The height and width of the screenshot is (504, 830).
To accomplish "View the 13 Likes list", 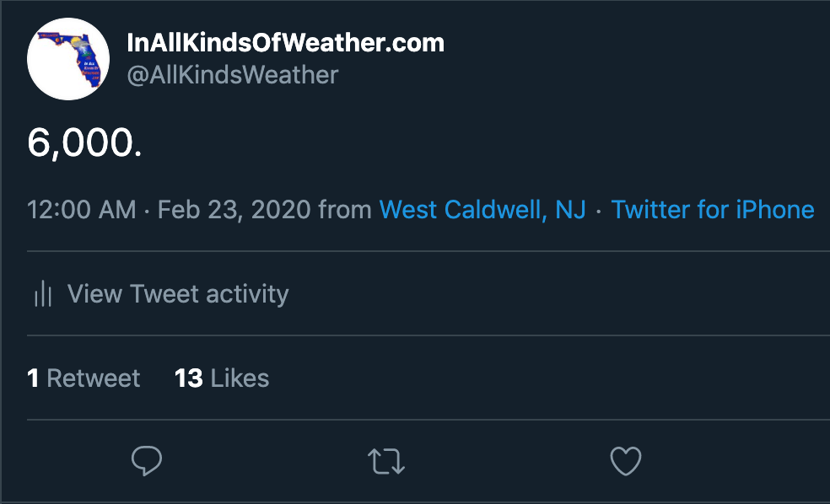I will pyautogui.click(x=222, y=378).
